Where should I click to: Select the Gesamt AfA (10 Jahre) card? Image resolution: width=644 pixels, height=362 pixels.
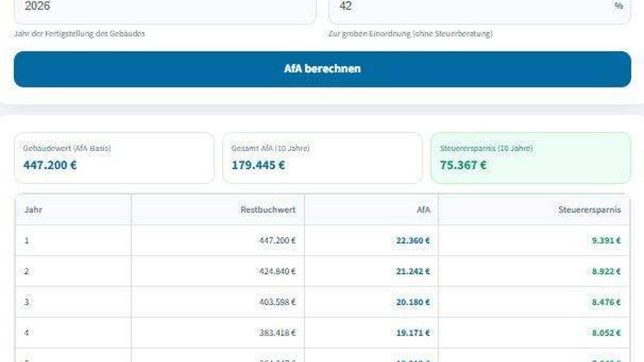pyautogui.click(x=322, y=158)
